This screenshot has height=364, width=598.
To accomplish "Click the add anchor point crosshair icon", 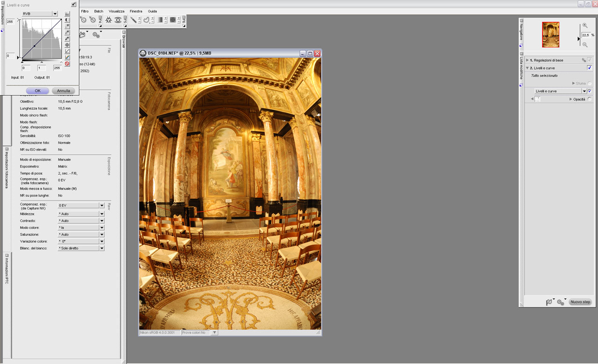I will pyautogui.click(x=67, y=45).
